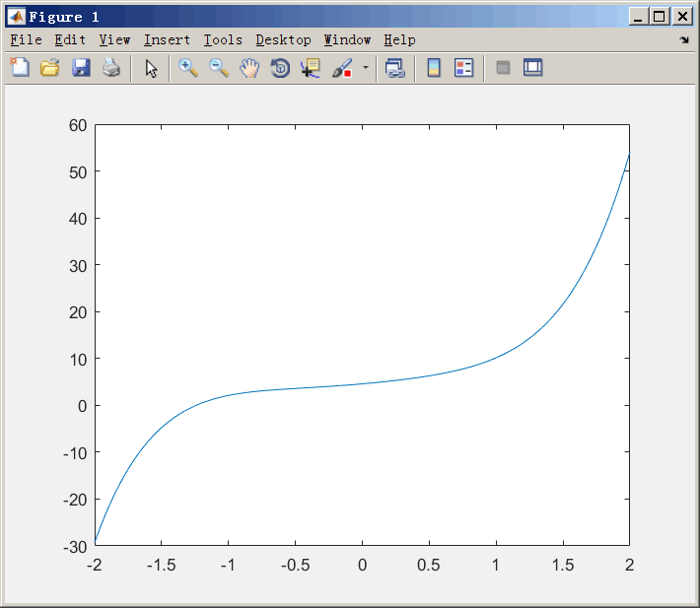Expand the brush color dropdown arrow
The image size is (700, 608).
[366, 68]
